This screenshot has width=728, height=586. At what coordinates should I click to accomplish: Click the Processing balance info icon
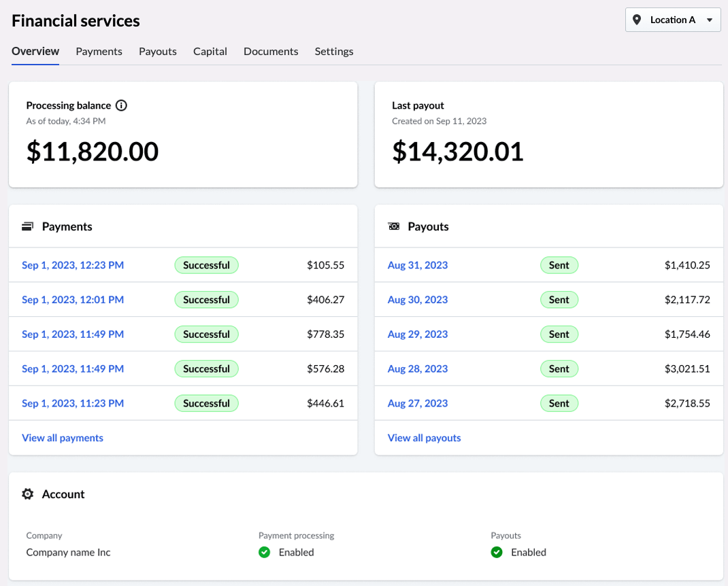(121, 105)
